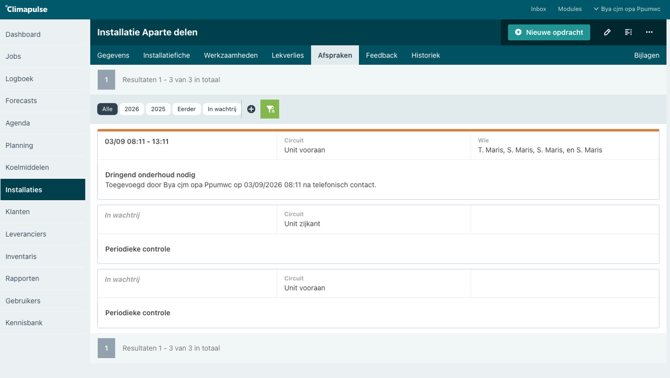Open the Bijlagen section
Image resolution: width=670 pixels, height=378 pixels.
tap(646, 56)
